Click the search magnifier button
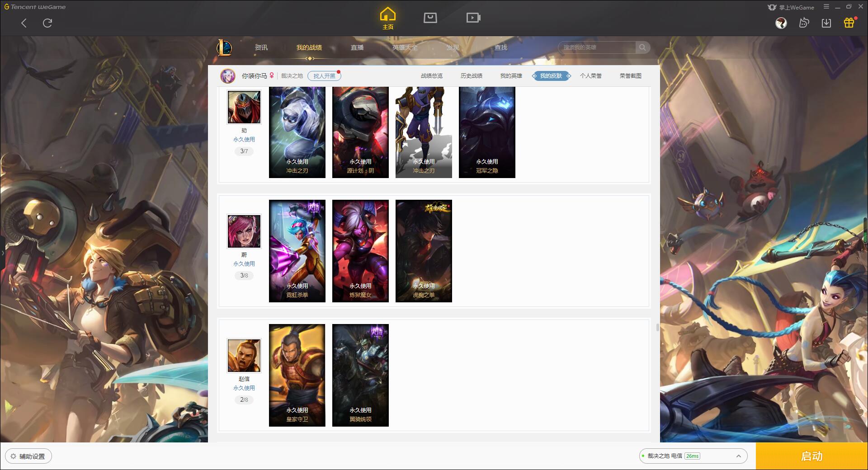 (642, 47)
